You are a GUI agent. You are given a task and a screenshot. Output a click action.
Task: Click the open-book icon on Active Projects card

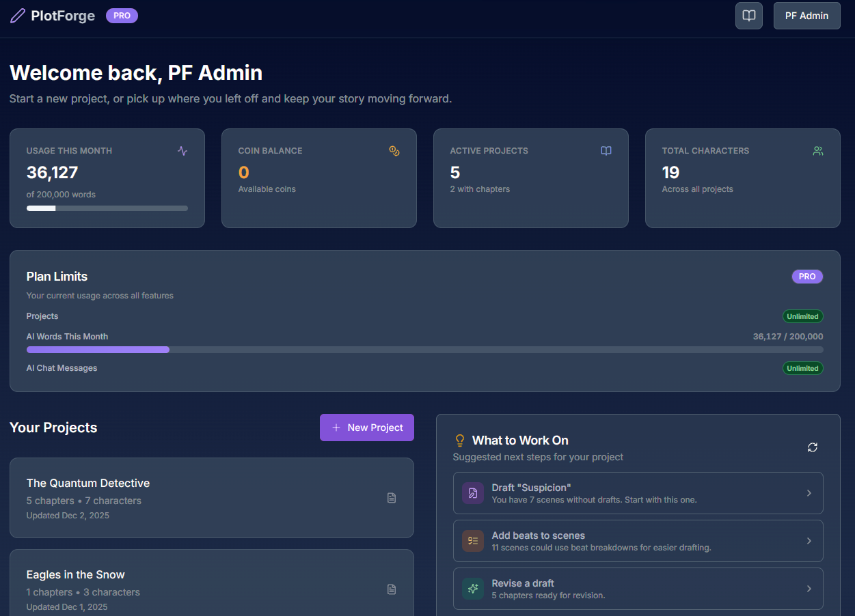606,150
